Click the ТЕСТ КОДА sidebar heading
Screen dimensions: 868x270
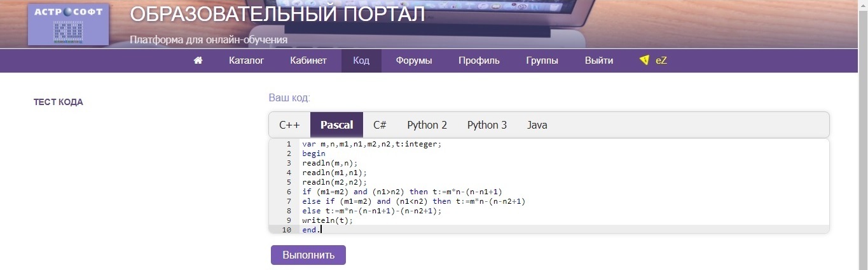(x=59, y=102)
